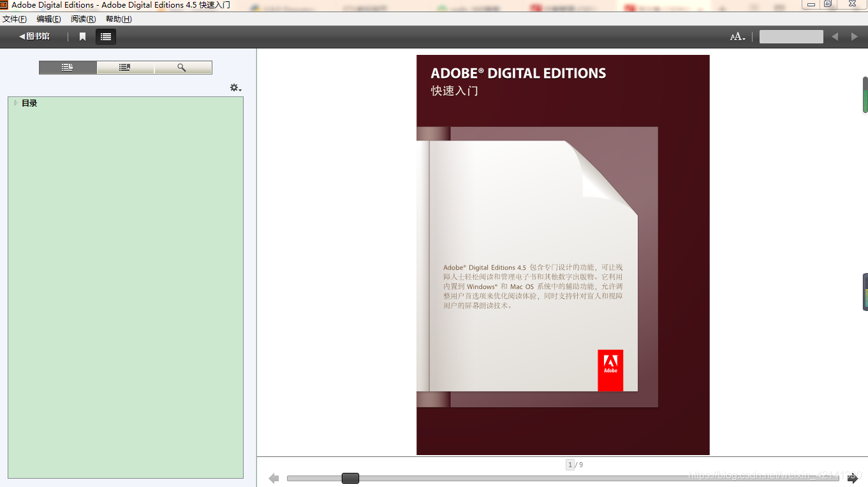The image size is (868, 487).
Task: Go to next search result arrow
Action: click(854, 37)
